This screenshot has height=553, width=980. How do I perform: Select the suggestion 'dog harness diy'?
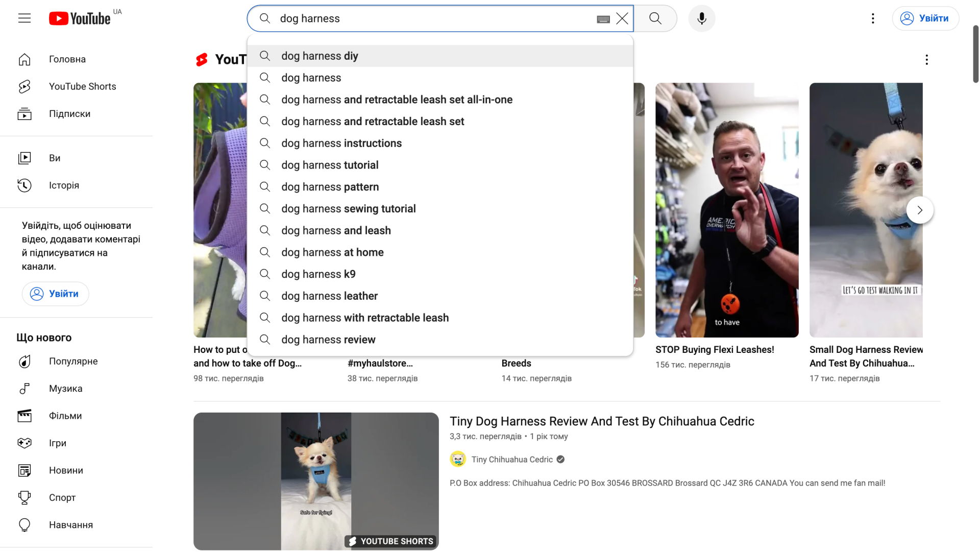coord(320,56)
